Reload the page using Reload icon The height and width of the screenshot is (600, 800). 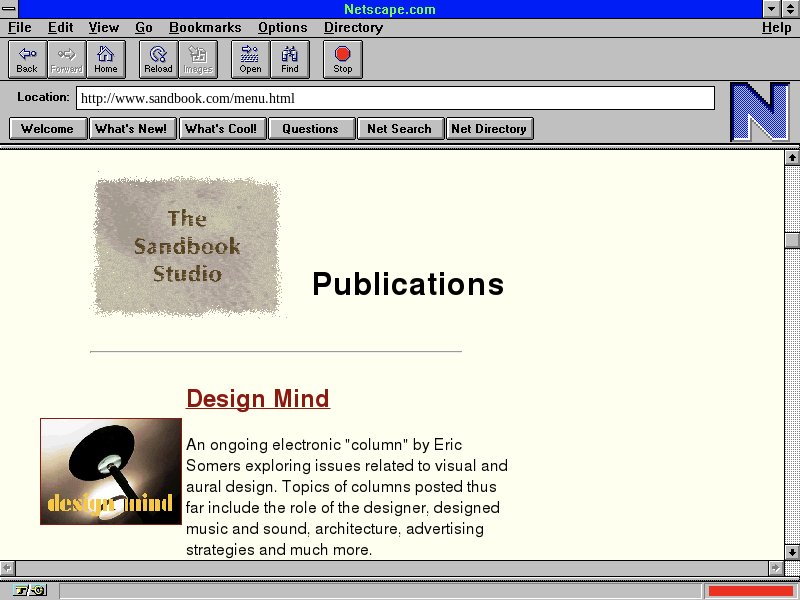(158, 59)
